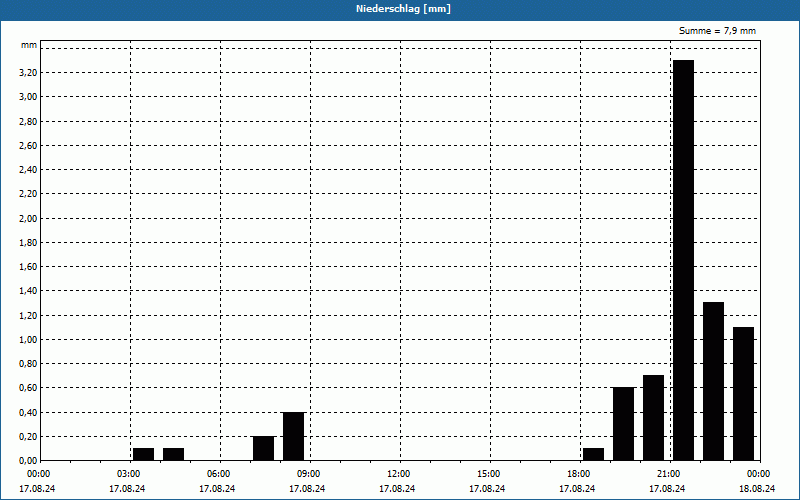Select the 1,80 y-axis label
This screenshot has height=500, width=800.
click(x=28, y=243)
